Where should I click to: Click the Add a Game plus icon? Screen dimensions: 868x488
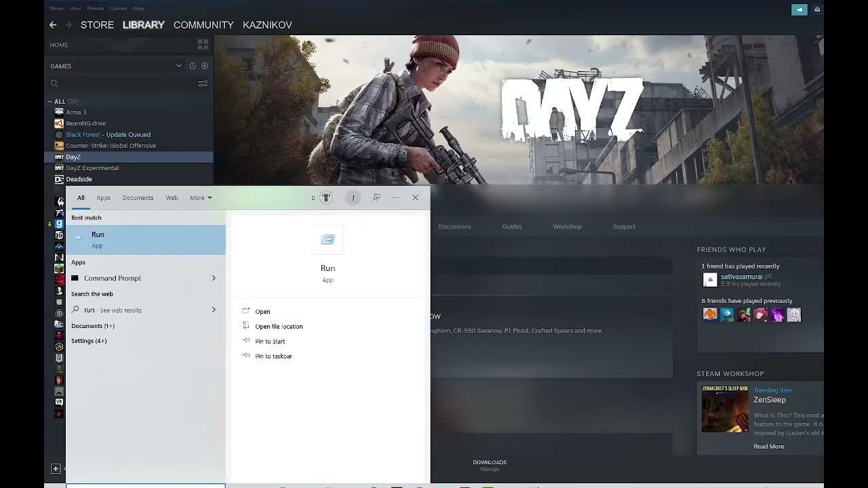56,468
